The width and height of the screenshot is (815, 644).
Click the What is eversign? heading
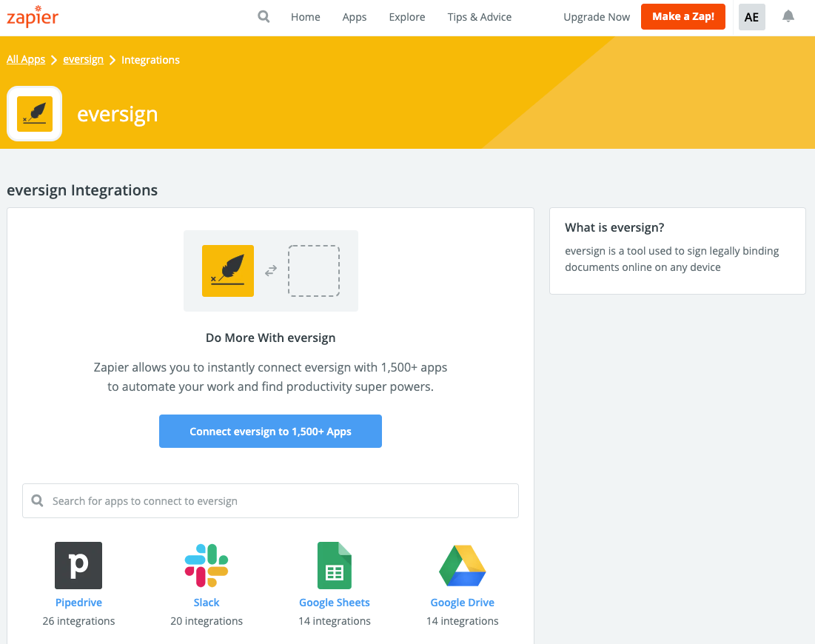click(614, 227)
